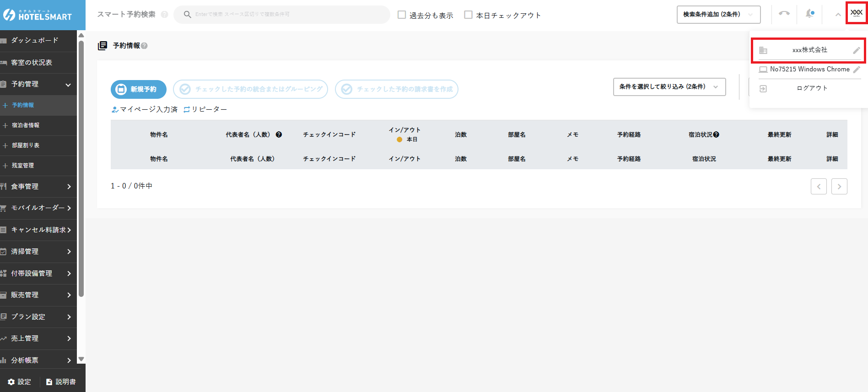Click the notification bell icon
The height and width of the screenshot is (392, 868).
pos(809,14)
